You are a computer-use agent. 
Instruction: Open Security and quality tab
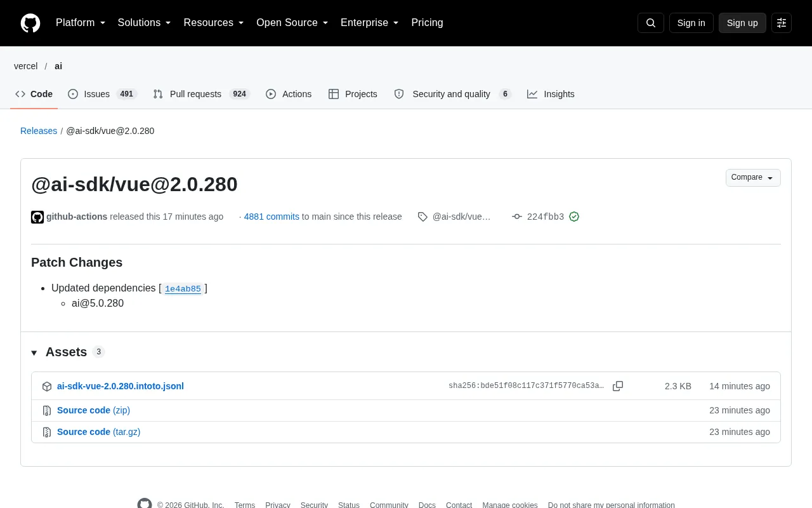[x=452, y=94]
